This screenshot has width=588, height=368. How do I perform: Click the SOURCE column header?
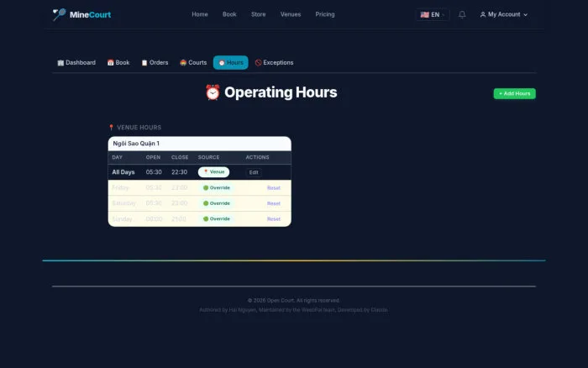209,158
